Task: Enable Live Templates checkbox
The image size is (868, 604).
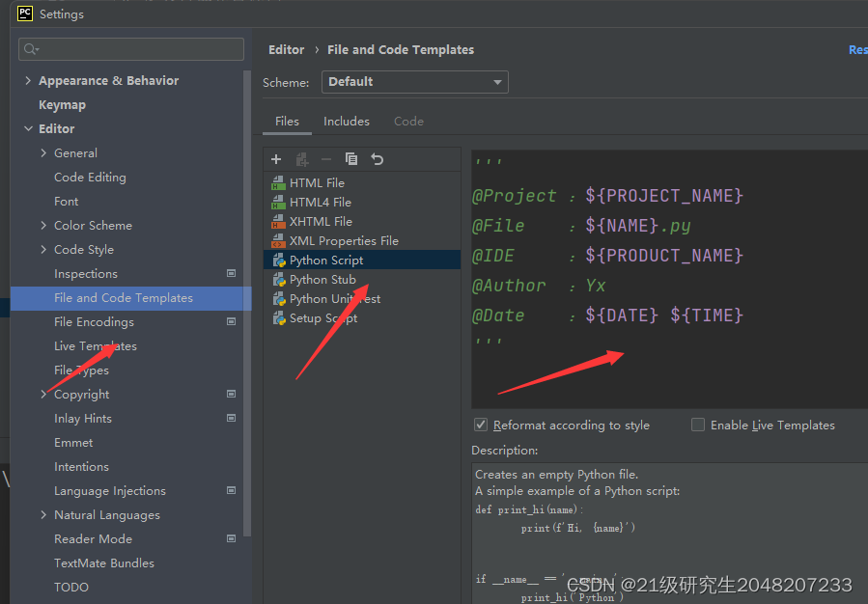Action: (698, 425)
